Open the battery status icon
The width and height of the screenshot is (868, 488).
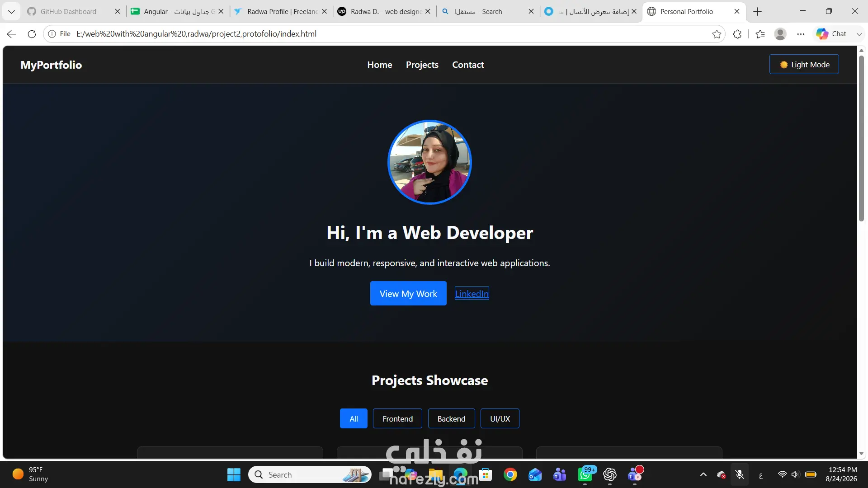click(x=811, y=474)
